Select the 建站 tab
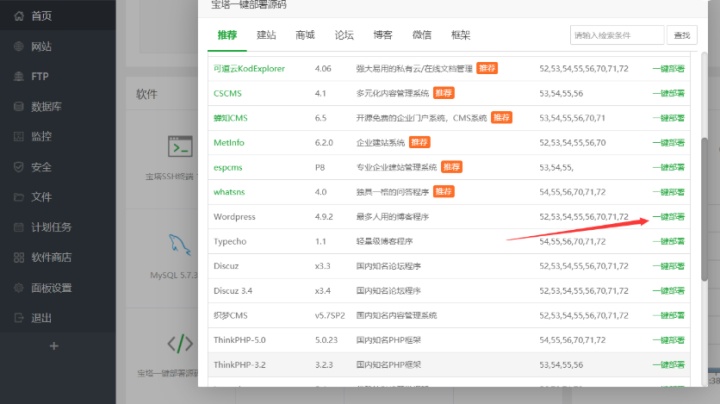This screenshot has width=720, height=404. [266, 35]
